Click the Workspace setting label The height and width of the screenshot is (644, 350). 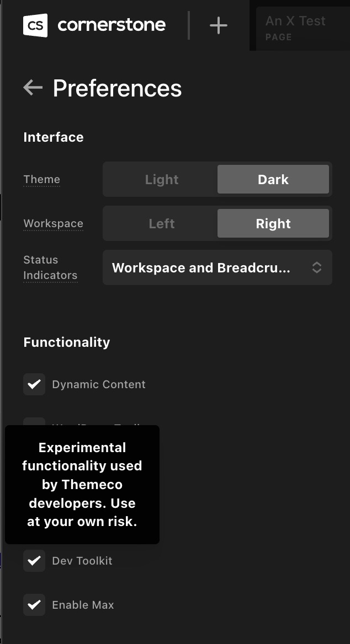tap(53, 224)
